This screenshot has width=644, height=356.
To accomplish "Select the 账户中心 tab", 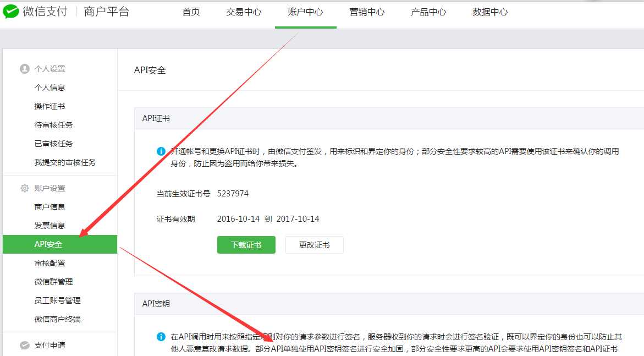I will (306, 12).
